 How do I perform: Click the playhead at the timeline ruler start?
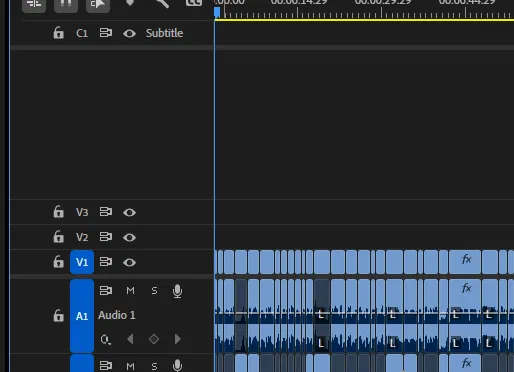point(217,13)
